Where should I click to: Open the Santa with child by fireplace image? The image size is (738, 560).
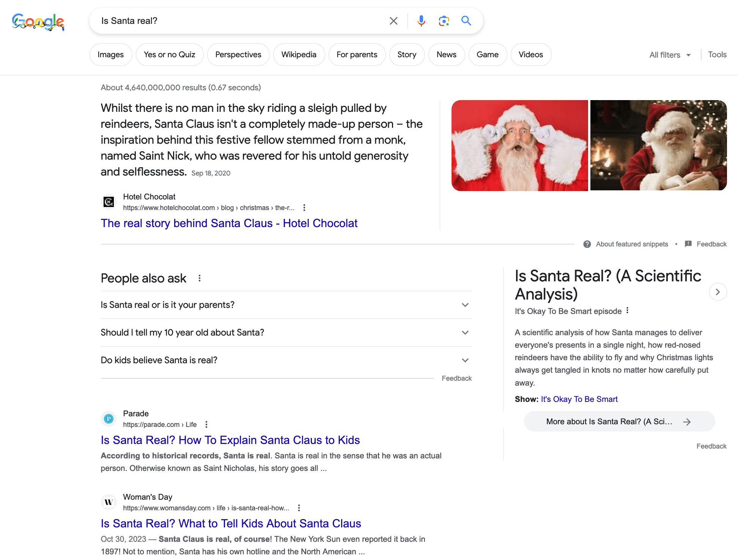click(658, 145)
